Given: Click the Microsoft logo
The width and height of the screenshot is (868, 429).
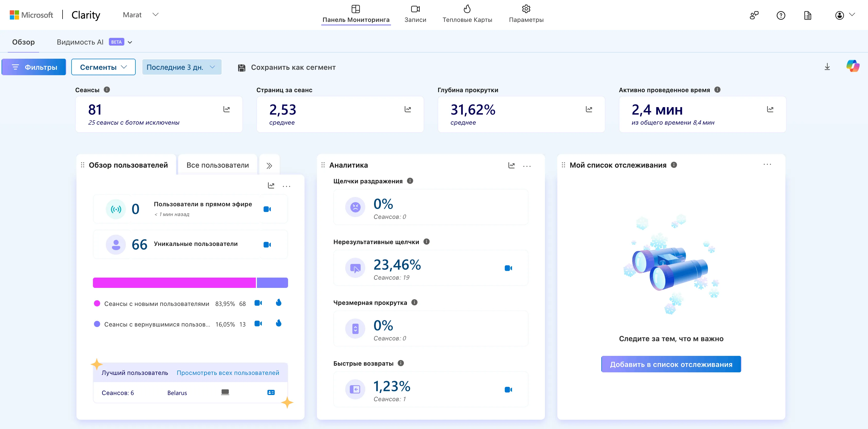Looking at the screenshot, I should pyautogui.click(x=31, y=15).
